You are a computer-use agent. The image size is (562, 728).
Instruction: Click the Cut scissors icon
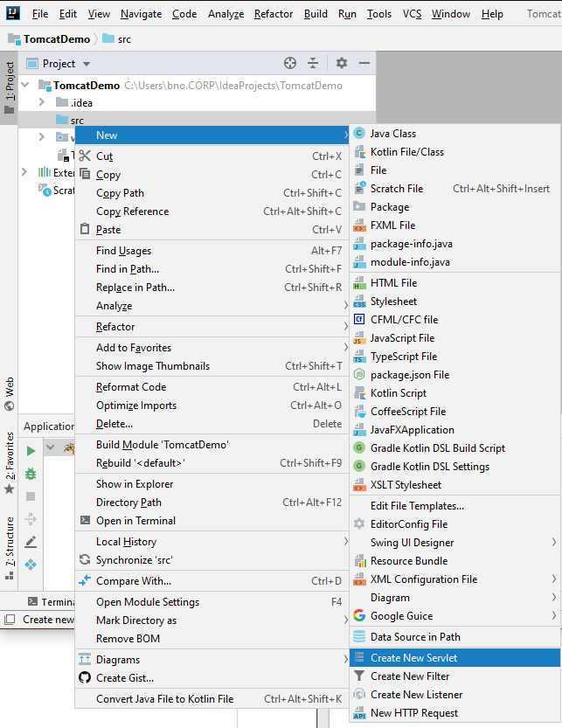click(85, 156)
